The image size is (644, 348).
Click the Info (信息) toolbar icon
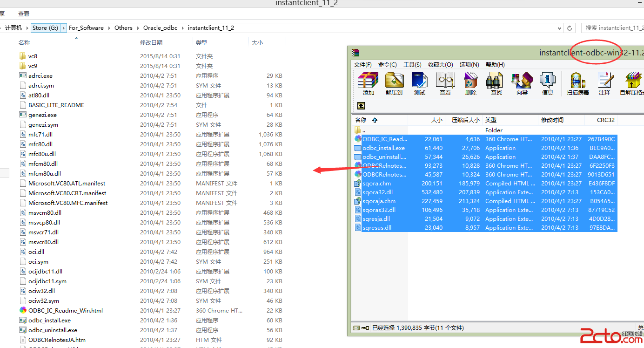tap(548, 81)
